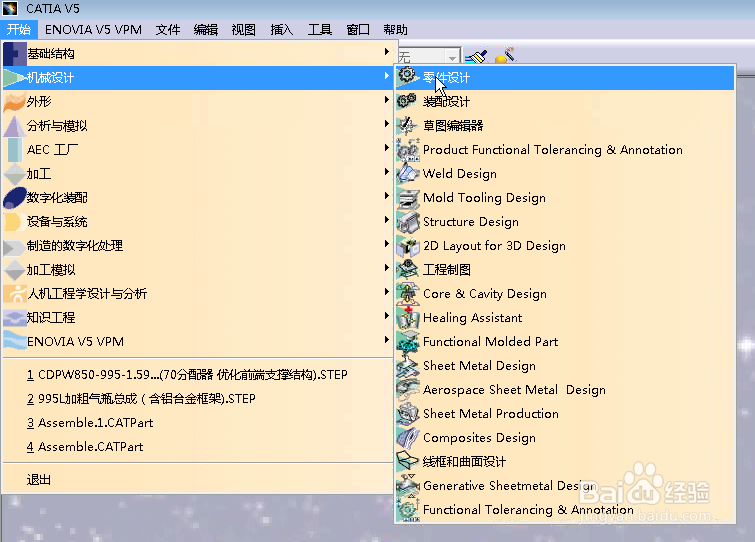Open the 帮助 menu
The height and width of the screenshot is (542, 755).
click(x=395, y=30)
